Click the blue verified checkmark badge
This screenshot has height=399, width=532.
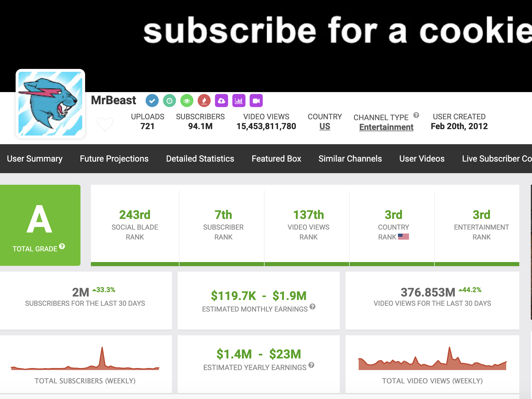click(152, 101)
